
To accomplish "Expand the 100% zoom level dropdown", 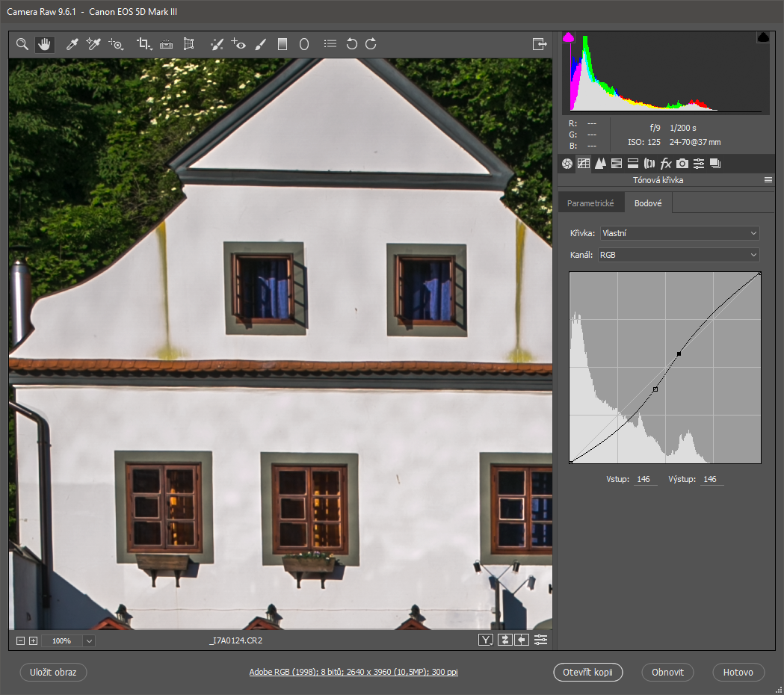I will pos(90,640).
